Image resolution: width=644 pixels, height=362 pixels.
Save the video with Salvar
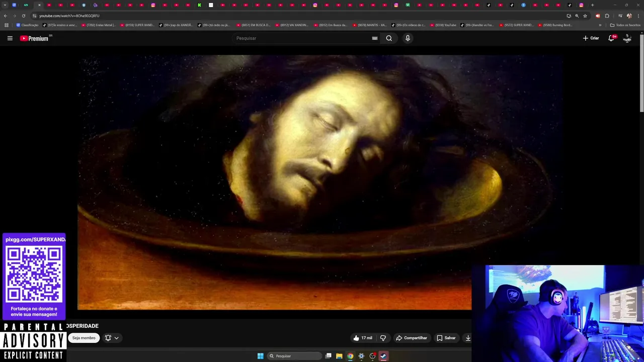pyautogui.click(x=446, y=338)
